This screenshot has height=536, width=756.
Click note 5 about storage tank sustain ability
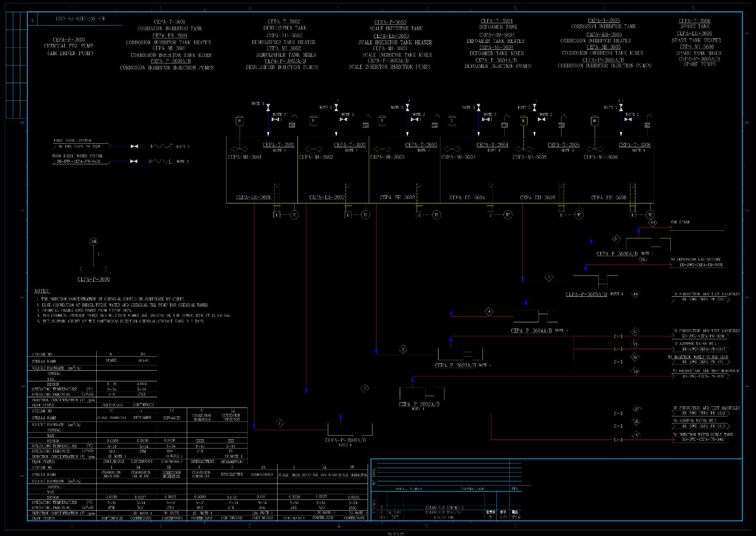pos(120,321)
